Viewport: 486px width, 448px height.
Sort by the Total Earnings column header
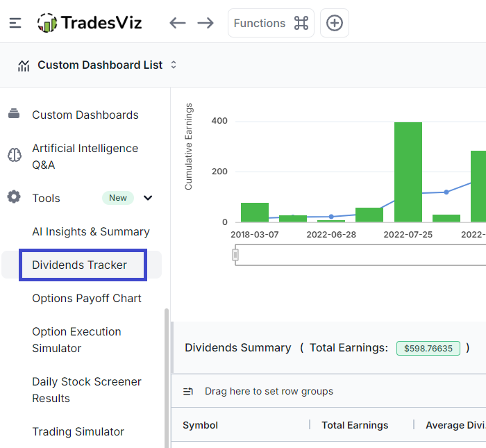pos(355,425)
